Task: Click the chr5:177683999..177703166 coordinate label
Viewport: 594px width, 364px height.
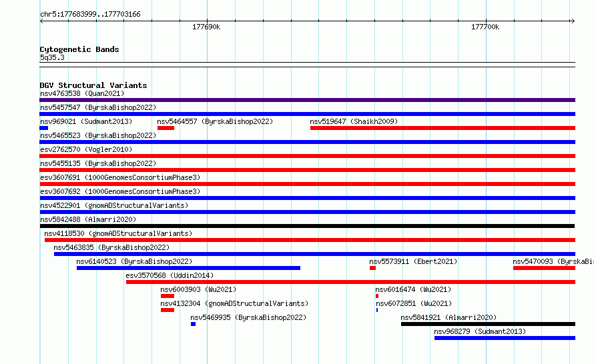Action: point(90,14)
